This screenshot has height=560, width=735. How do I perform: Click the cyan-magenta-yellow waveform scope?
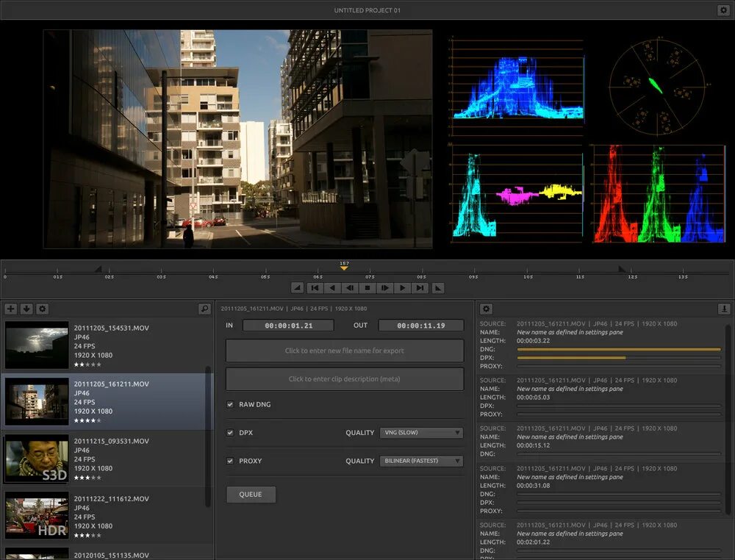pos(517,193)
